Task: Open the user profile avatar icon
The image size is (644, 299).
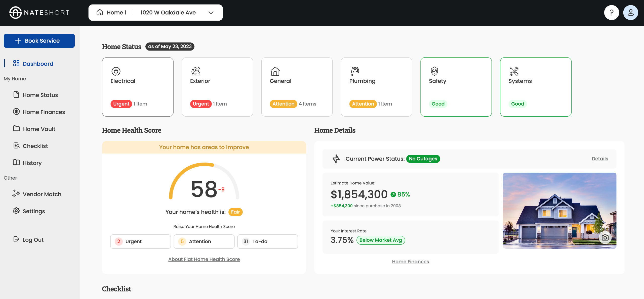Action: (x=630, y=13)
